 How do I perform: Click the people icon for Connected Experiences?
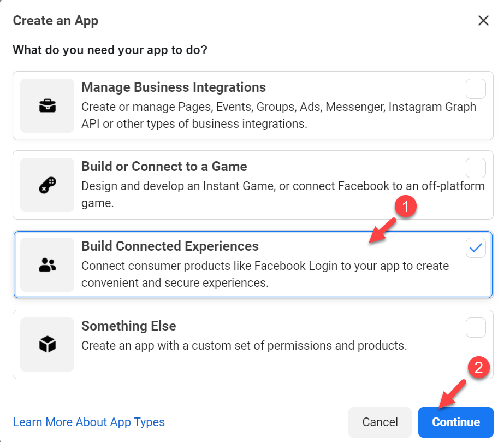tap(48, 265)
